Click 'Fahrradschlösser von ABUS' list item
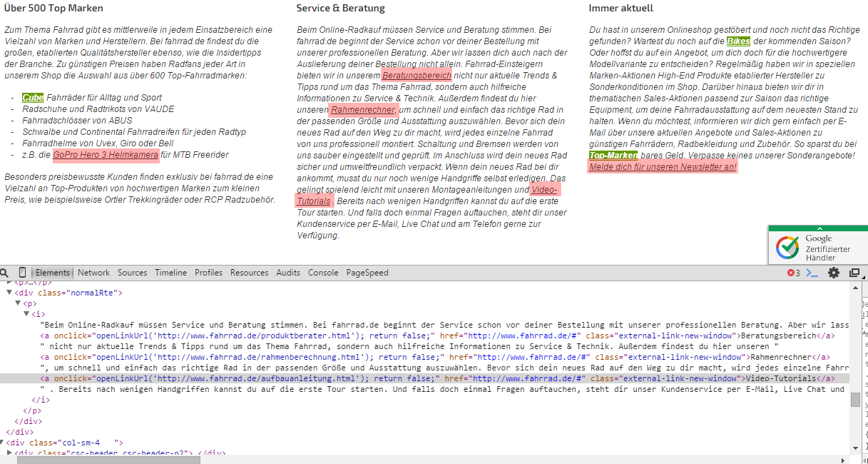Image resolution: width=868 pixels, height=464 pixels. click(77, 121)
